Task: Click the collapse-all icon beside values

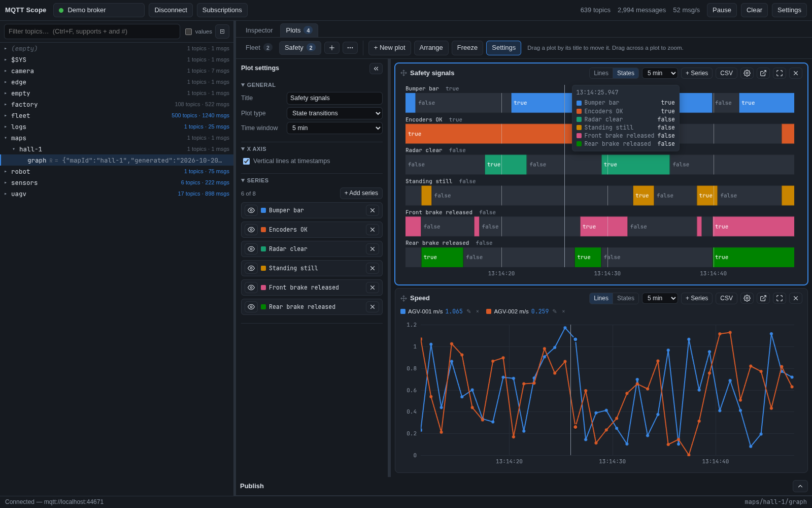Action: pyautogui.click(x=222, y=31)
